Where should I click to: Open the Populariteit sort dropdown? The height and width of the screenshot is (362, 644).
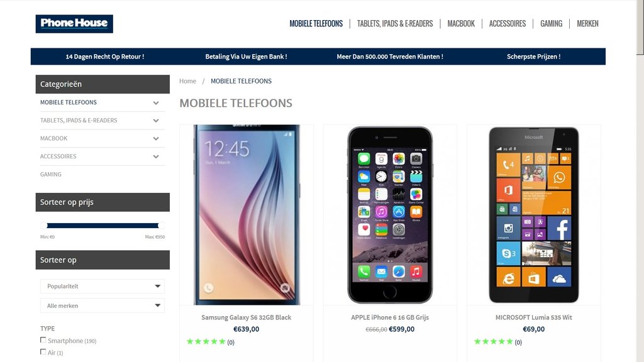tap(103, 286)
